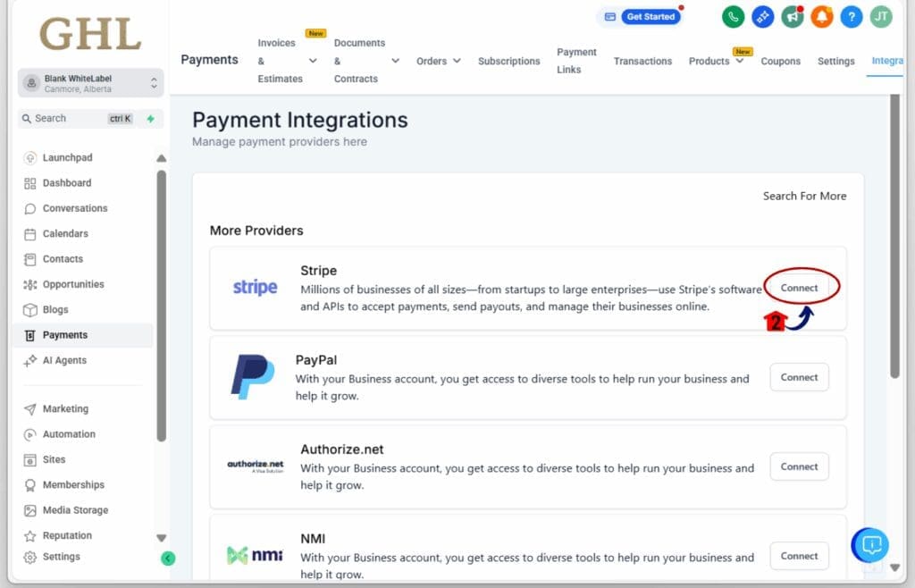Click the Memberships badge icon
The height and width of the screenshot is (588, 915).
(x=30, y=485)
